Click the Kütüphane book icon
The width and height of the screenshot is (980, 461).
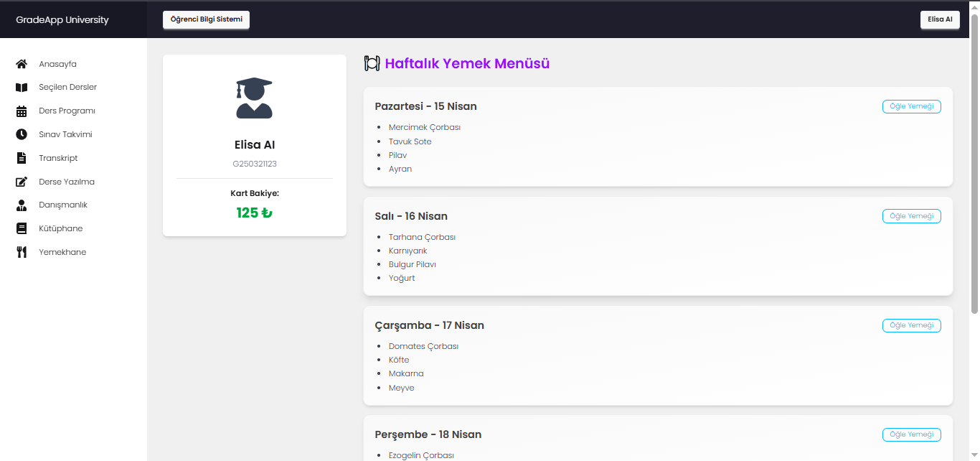[x=22, y=228]
